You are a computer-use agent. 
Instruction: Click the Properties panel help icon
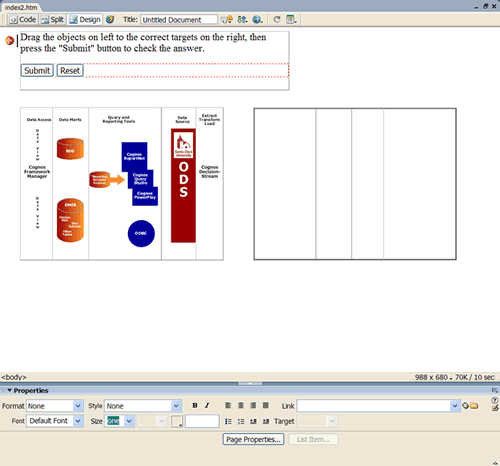(495, 400)
